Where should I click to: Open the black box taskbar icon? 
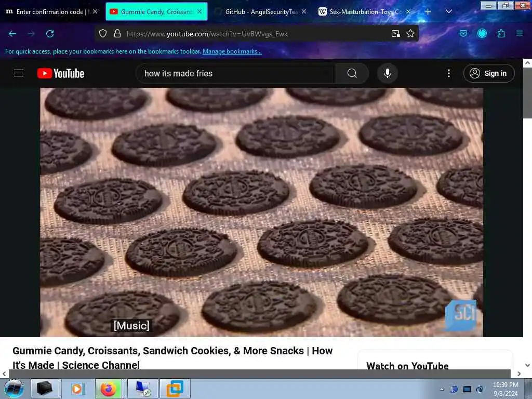point(45,389)
